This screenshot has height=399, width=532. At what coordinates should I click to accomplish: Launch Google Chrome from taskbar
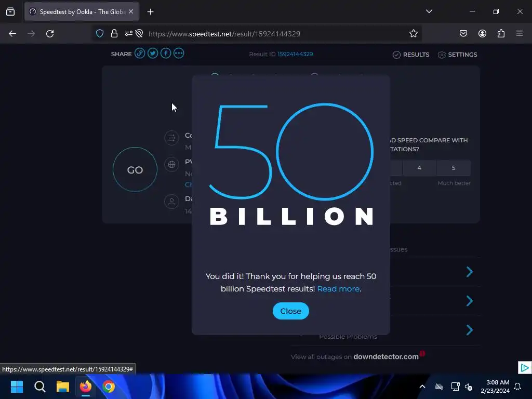click(x=109, y=387)
